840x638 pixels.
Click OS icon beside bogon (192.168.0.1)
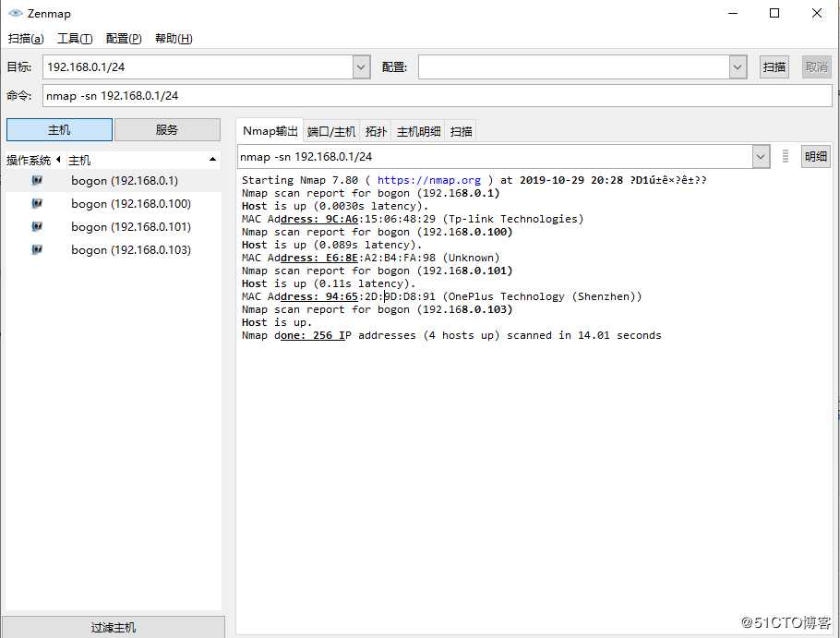pyautogui.click(x=37, y=181)
